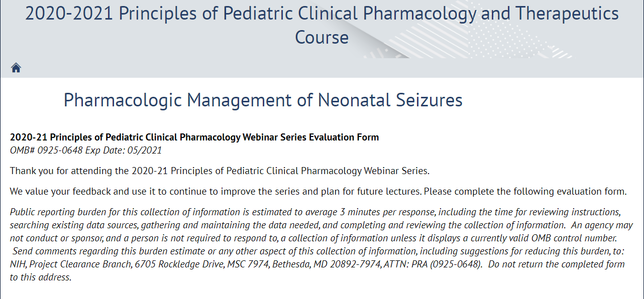
Task: Click the 'An agency may' sentence start
Action: [601, 225]
